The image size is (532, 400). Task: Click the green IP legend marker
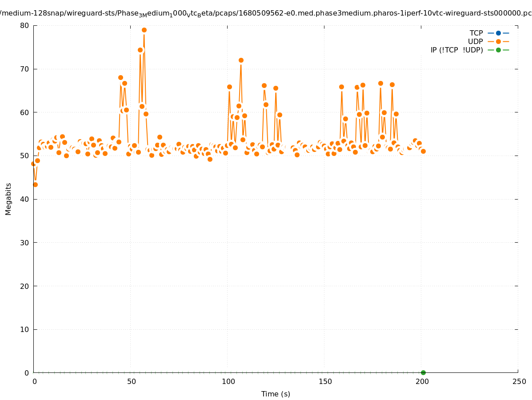pyautogui.click(x=498, y=50)
